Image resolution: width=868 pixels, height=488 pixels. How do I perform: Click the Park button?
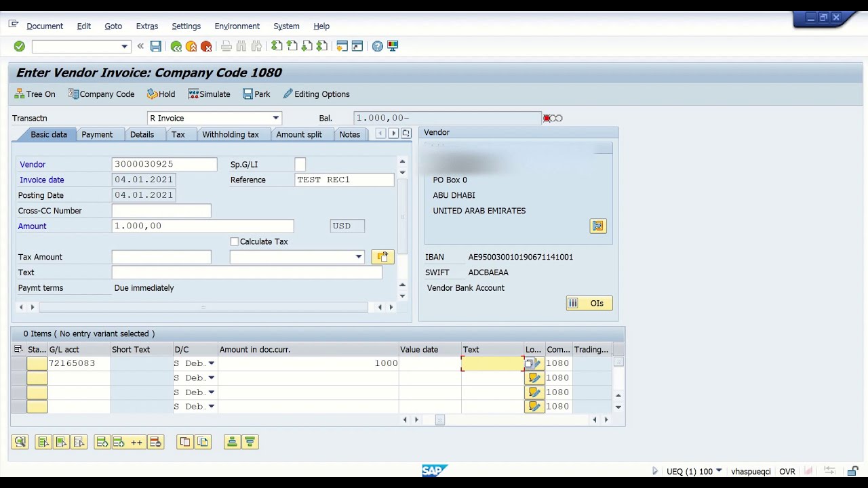pos(257,94)
